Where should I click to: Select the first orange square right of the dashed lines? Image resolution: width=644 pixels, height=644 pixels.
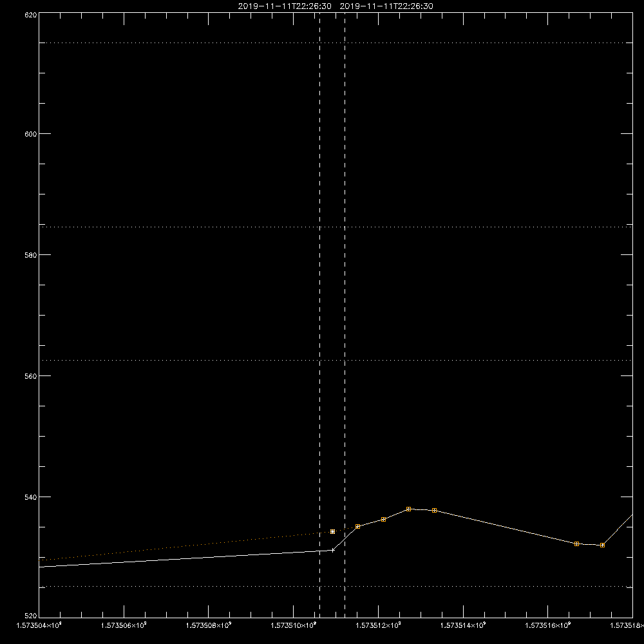click(357, 527)
